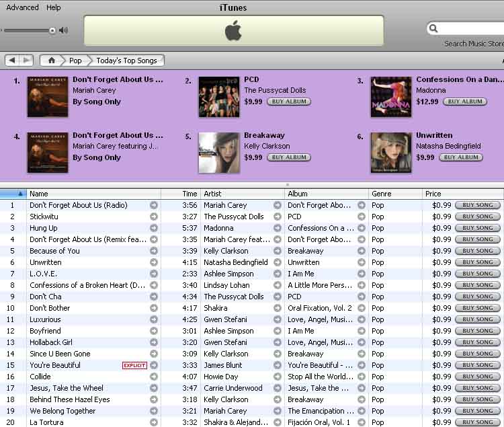The image size is (504, 427).
Task: Sort list by Genre column header
Action: [395, 194]
